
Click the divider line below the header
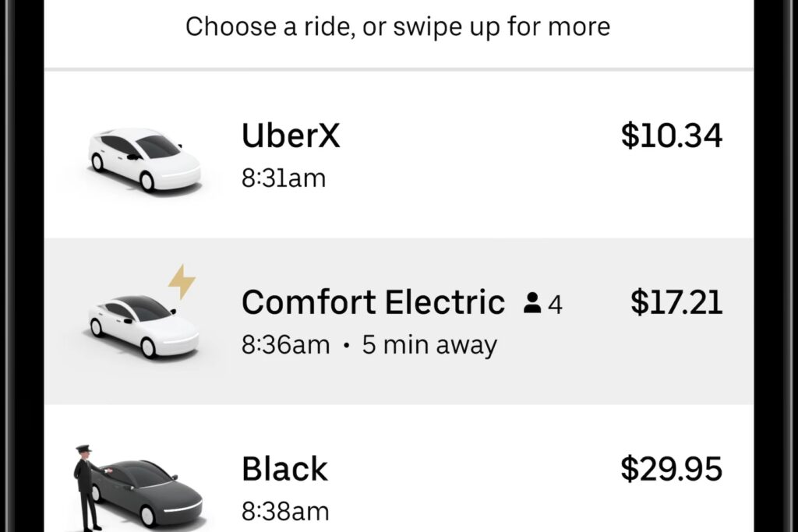(x=399, y=69)
